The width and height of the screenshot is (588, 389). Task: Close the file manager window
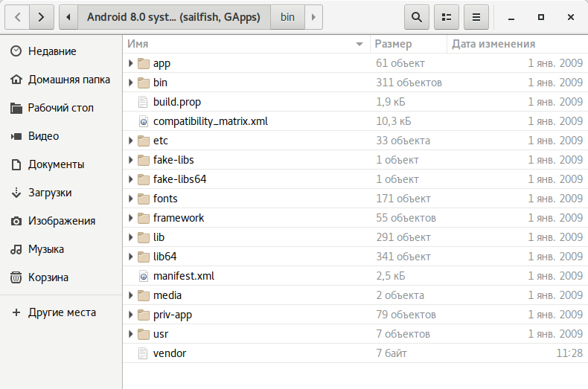(571, 17)
